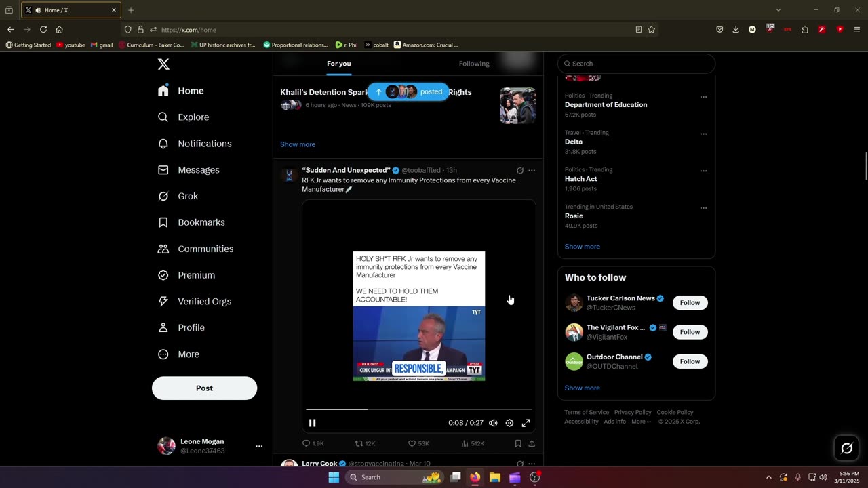Screen dimensions: 868x488
Task: Show more trending topics
Action: click(x=583, y=247)
